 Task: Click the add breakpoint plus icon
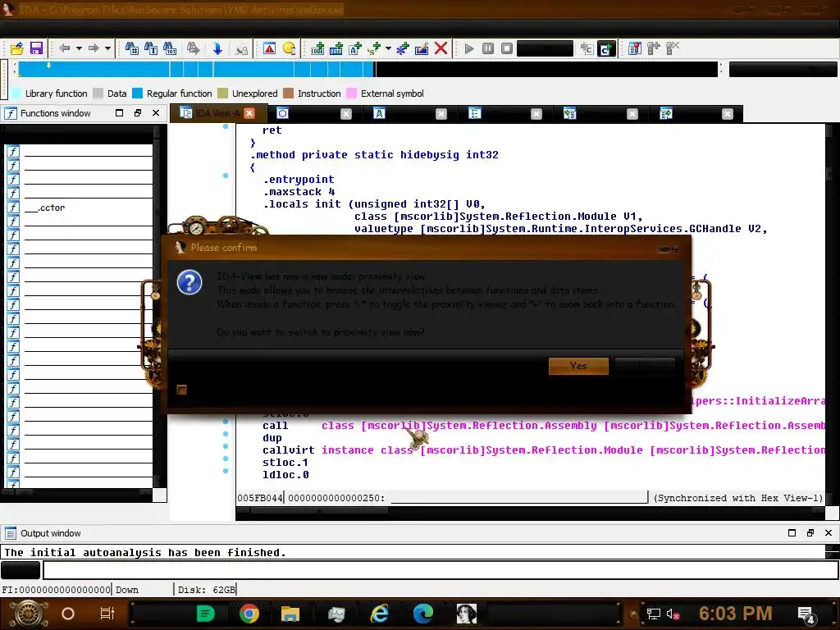coord(654,48)
